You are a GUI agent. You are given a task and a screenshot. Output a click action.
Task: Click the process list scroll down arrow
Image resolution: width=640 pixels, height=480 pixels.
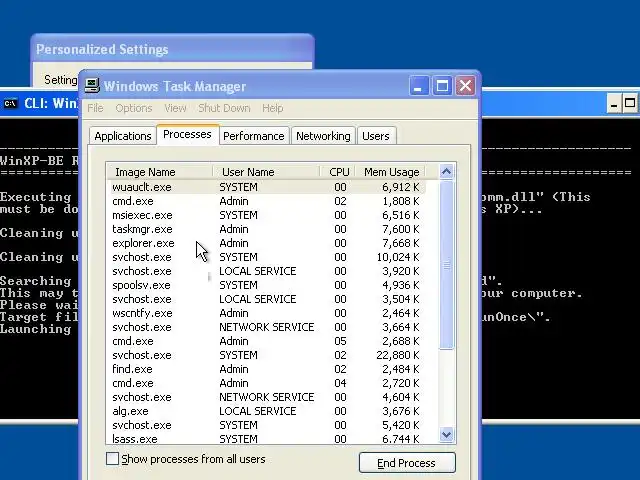(447, 434)
